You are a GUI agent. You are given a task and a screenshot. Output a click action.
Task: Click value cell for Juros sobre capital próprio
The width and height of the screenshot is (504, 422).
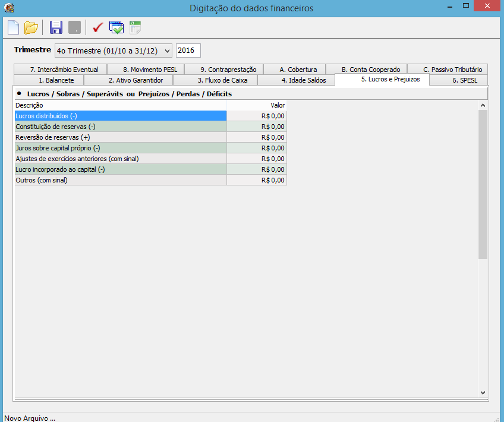click(257, 148)
